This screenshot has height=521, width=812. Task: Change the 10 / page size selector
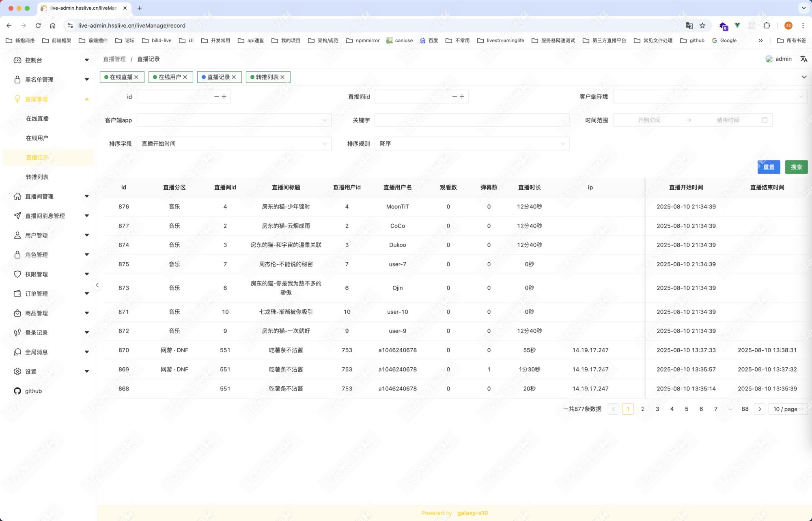coord(788,409)
